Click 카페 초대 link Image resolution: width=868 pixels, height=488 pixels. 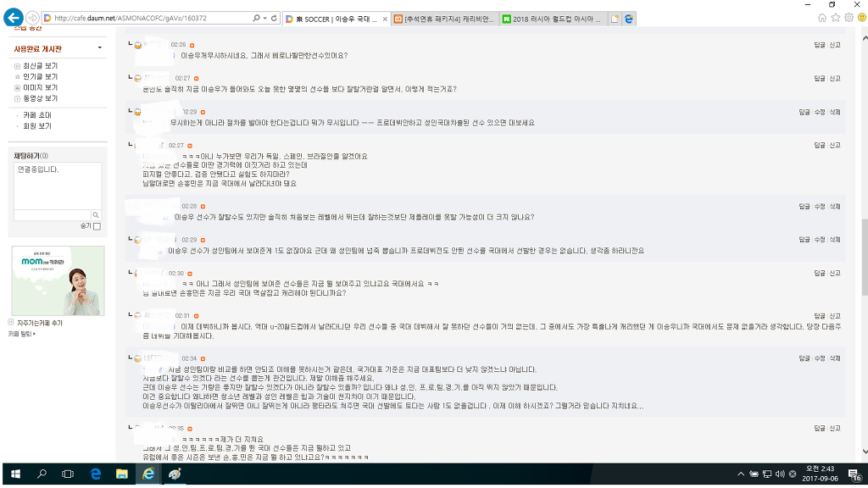point(37,115)
